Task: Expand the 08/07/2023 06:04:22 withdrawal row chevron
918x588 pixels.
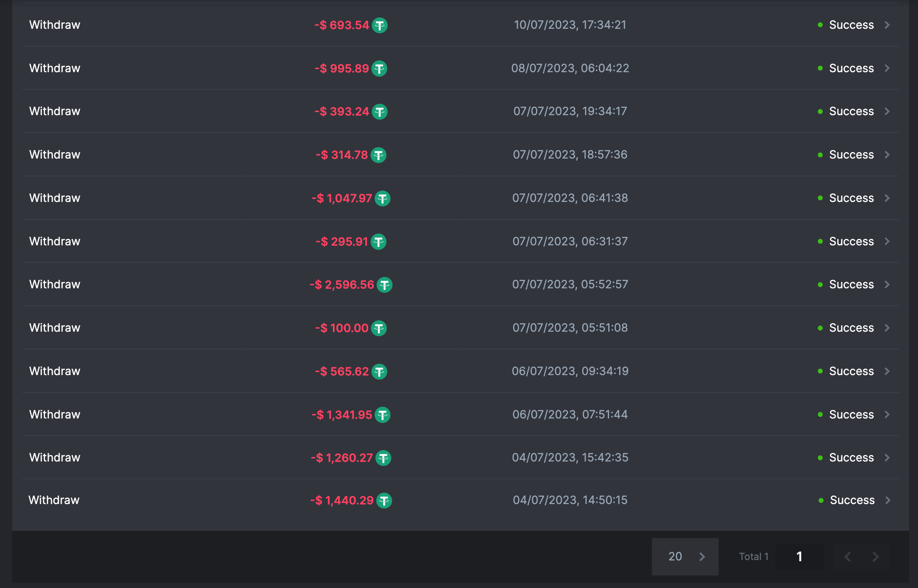Action: pos(887,68)
